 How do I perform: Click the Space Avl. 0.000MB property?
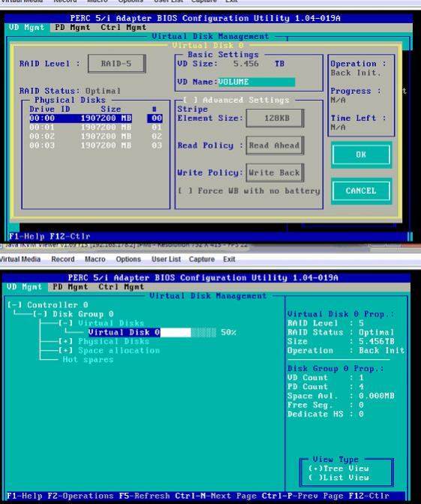pyautogui.click(x=341, y=396)
